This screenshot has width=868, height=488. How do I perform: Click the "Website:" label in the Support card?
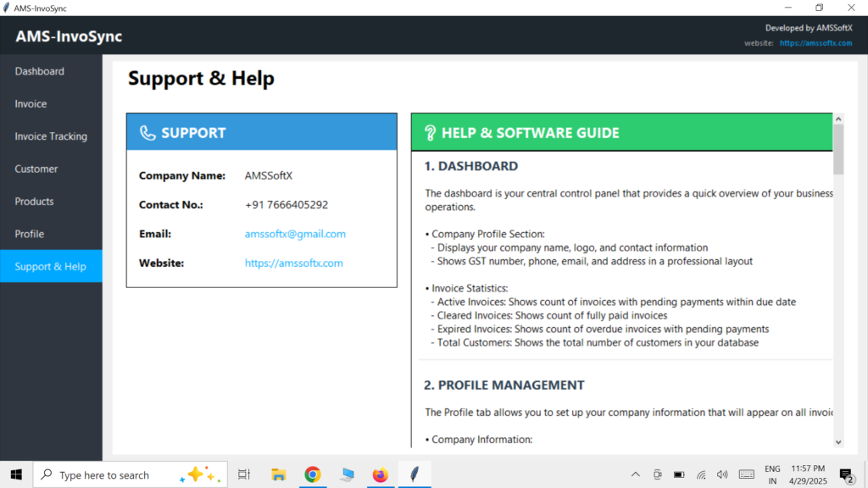(161, 263)
